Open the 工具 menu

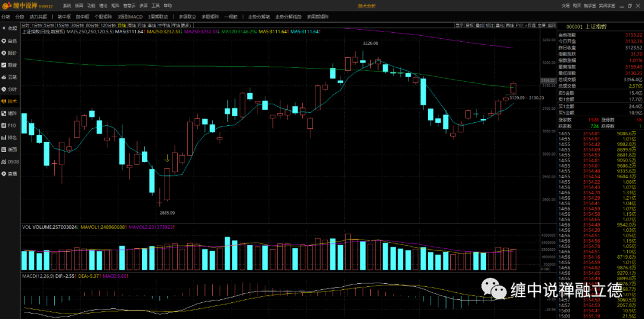pyautogui.click(x=155, y=6)
